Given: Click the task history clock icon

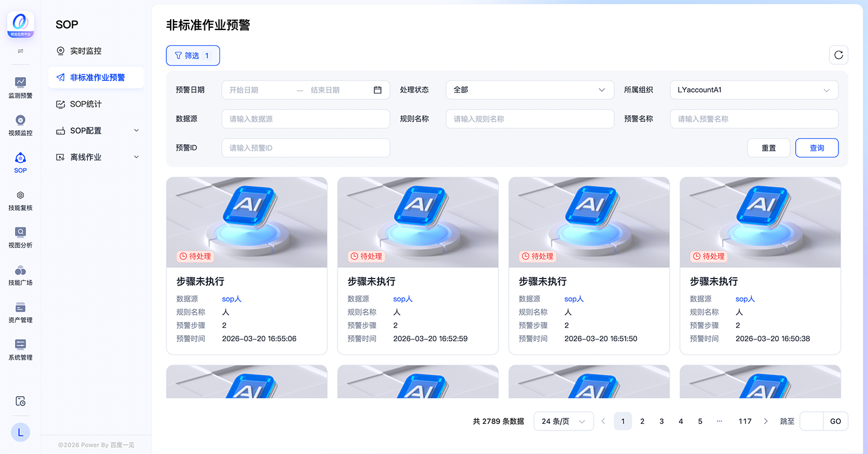Looking at the screenshot, I should (20, 401).
